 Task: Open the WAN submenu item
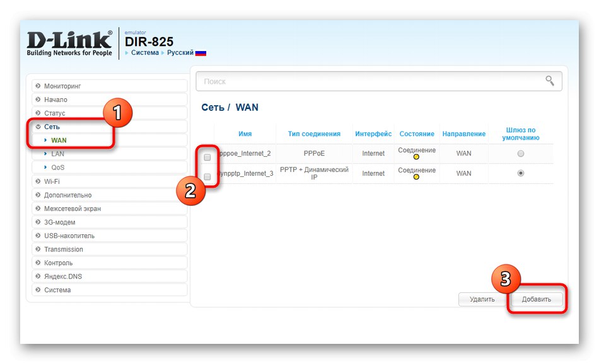coord(110,140)
